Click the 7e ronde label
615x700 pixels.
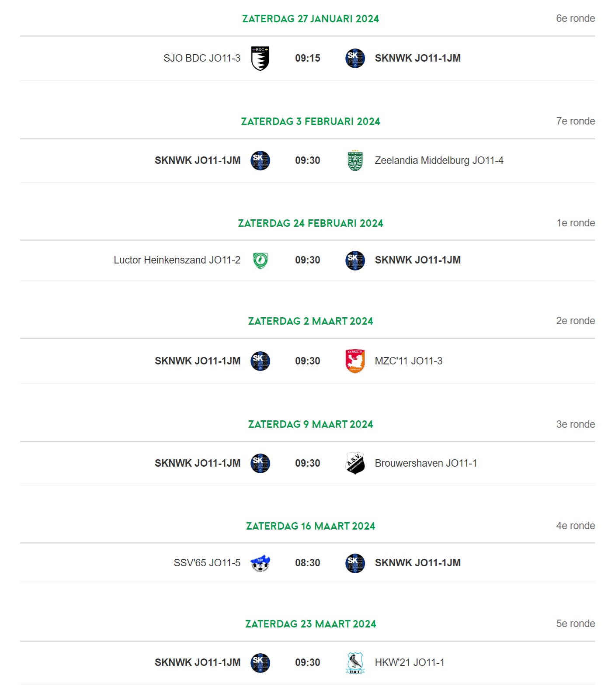575,121
